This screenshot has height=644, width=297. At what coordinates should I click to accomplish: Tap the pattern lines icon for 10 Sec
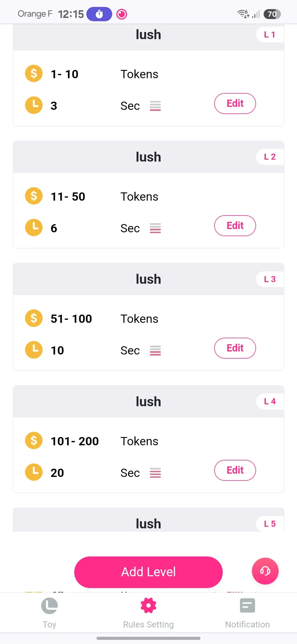pos(155,351)
